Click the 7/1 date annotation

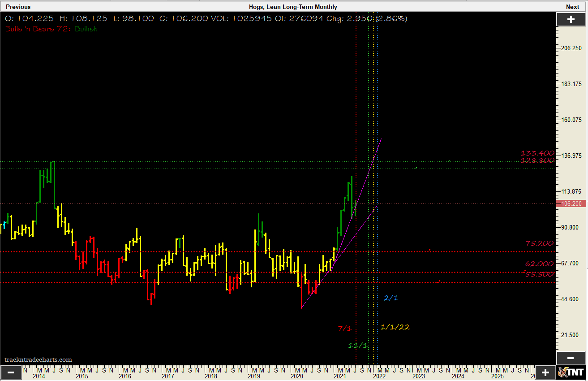(344, 329)
